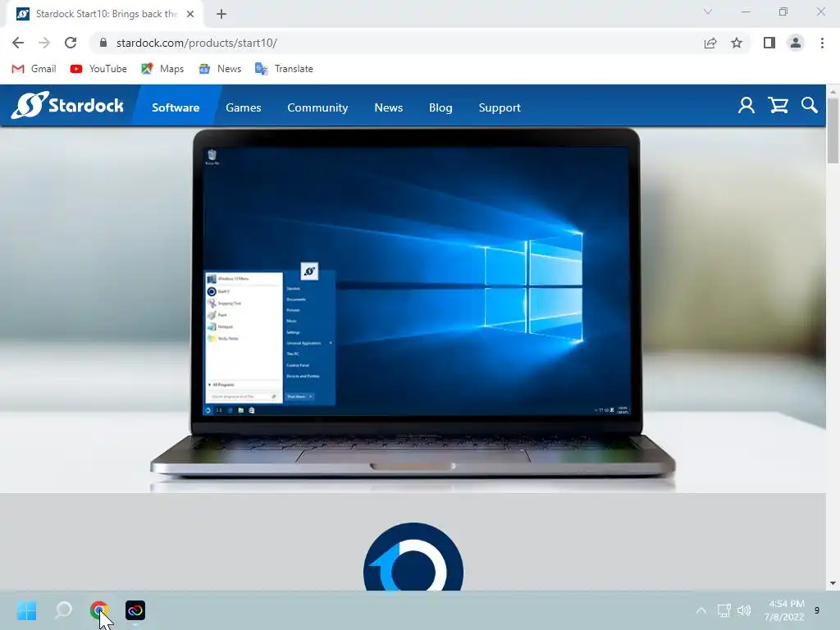This screenshot has width=840, height=630.
Task: Click the Start10 circular logo
Action: point(413,557)
